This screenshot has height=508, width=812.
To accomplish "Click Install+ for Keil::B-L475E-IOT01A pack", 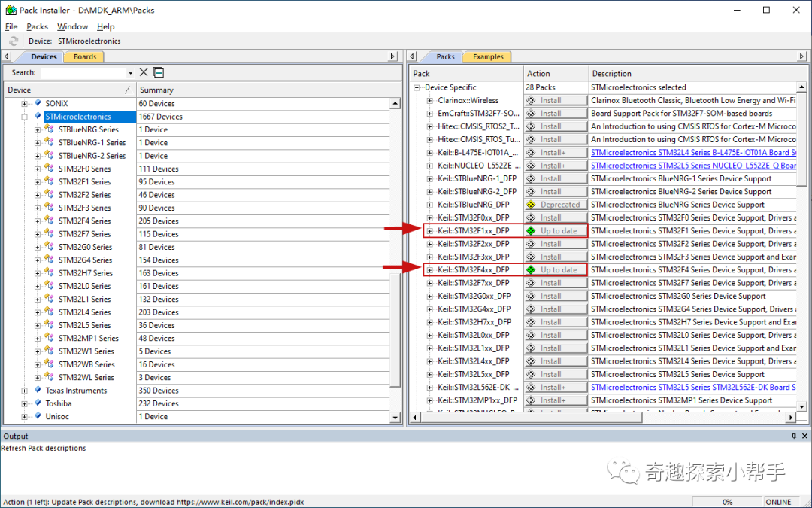I will point(556,152).
